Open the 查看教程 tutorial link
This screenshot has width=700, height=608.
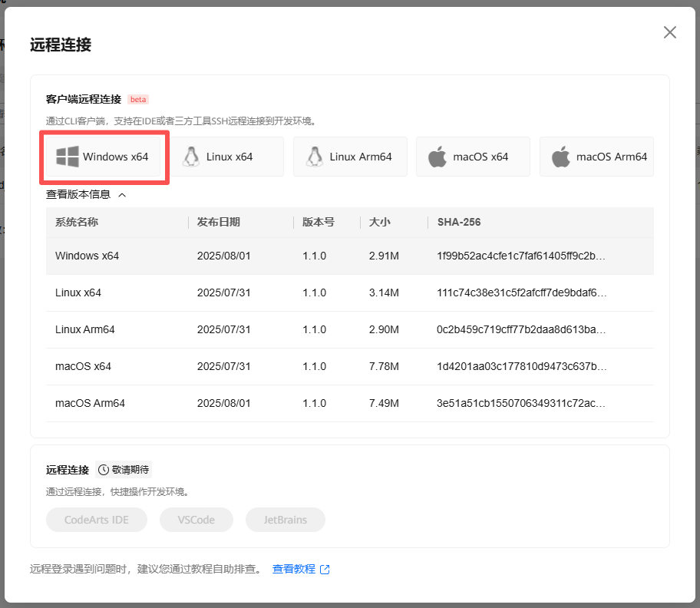294,570
